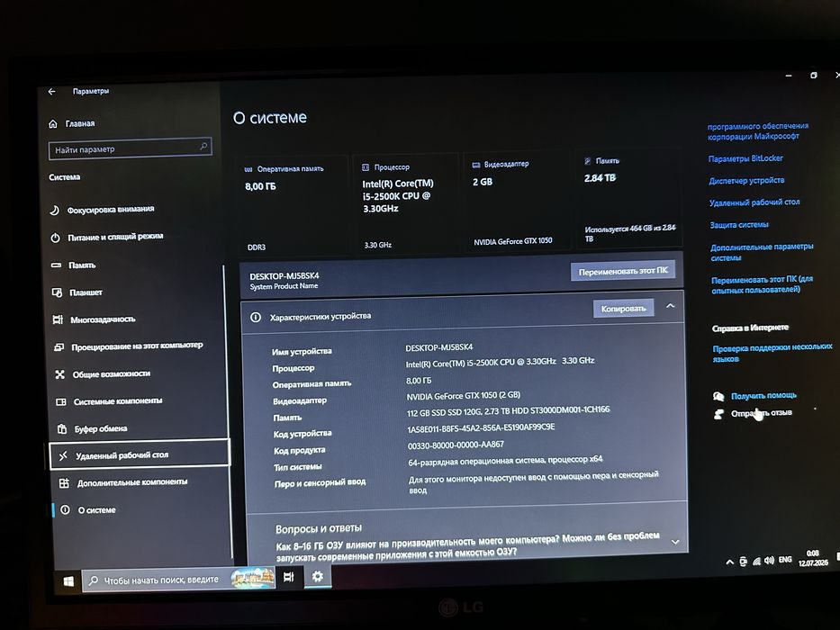Viewport: 840px width, 630px height.
Task: Click the Процессор card icon
Action: point(366,167)
